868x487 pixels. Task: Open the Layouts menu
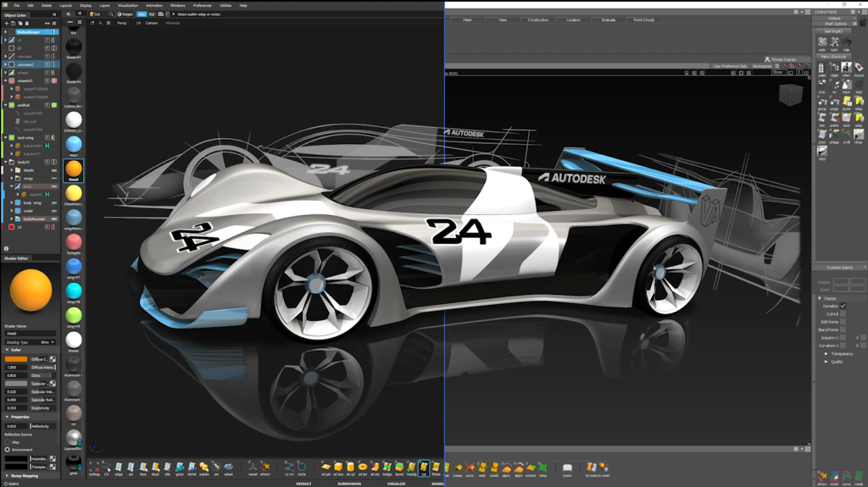[65, 6]
